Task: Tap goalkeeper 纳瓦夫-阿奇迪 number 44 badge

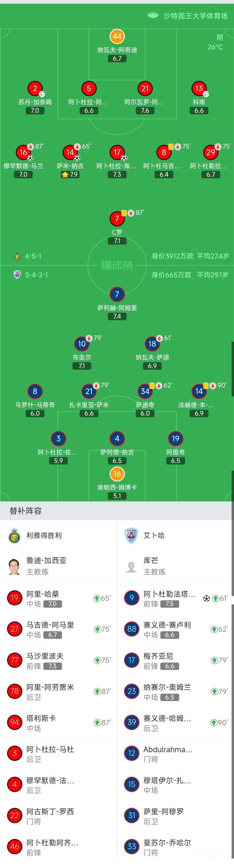Action: [117, 36]
